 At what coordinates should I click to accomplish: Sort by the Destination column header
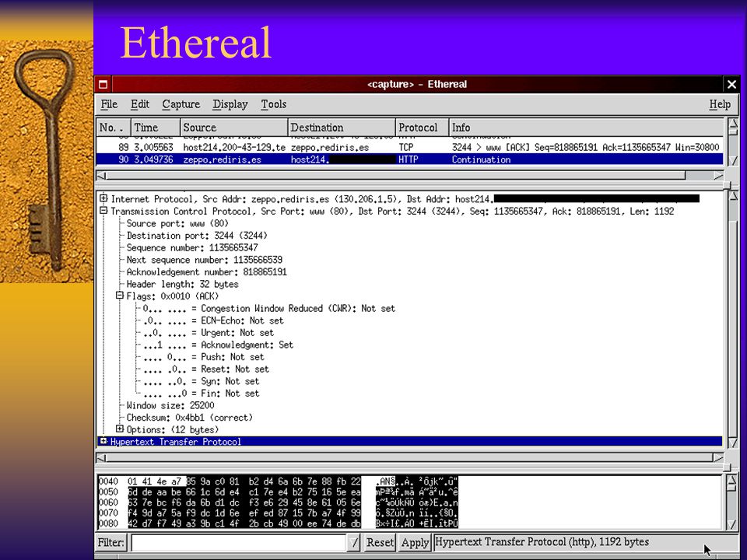tap(342, 128)
